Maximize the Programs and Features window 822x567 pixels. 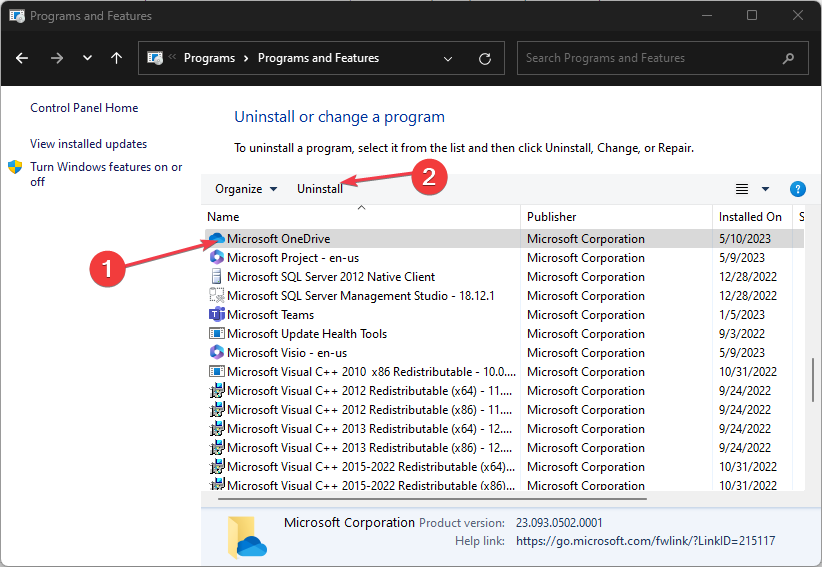752,15
